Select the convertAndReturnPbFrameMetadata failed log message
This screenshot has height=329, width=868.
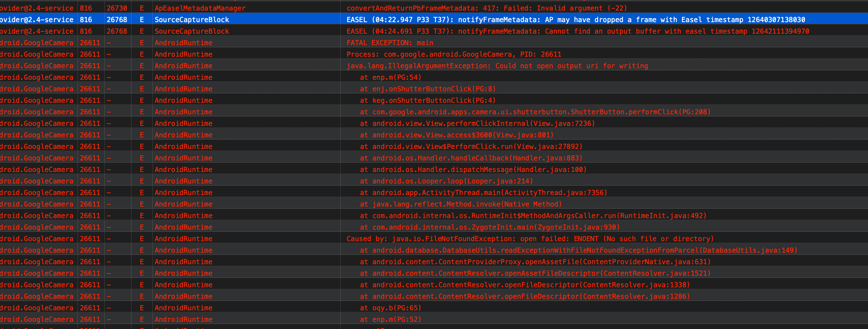487,8
